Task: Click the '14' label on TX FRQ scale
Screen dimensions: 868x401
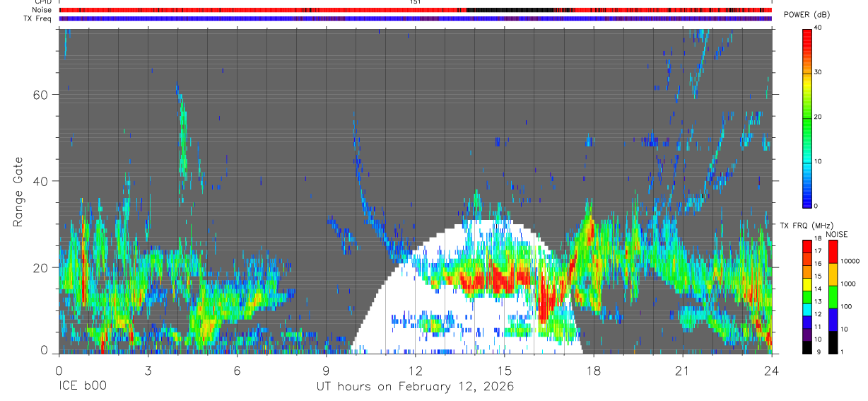Action: (x=818, y=289)
